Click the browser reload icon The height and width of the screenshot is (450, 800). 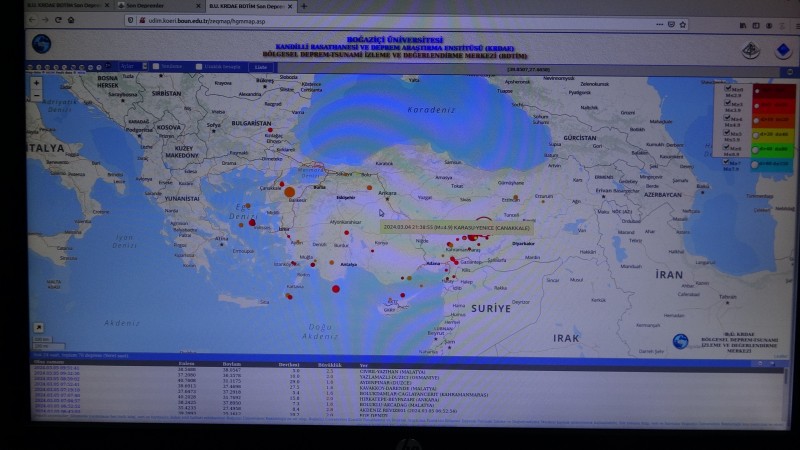click(58, 20)
